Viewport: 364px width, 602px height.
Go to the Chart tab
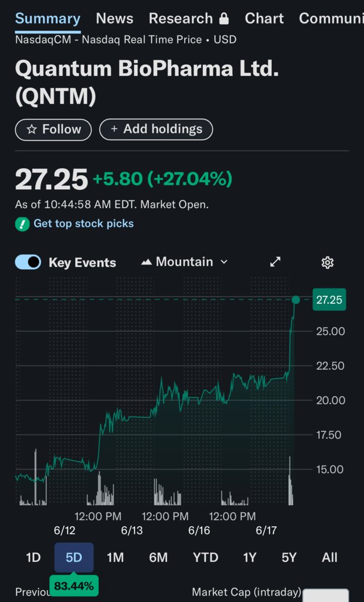point(264,18)
